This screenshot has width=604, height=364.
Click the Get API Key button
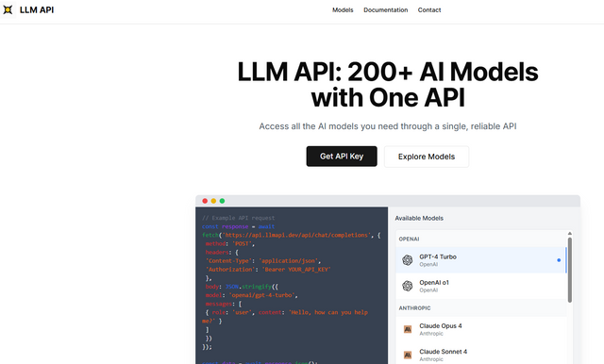click(x=342, y=157)
